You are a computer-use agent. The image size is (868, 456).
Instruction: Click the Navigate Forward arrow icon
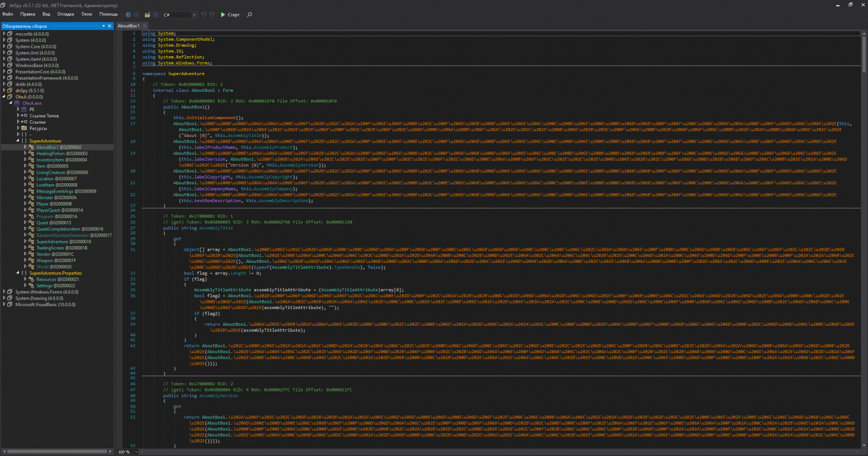136,14
